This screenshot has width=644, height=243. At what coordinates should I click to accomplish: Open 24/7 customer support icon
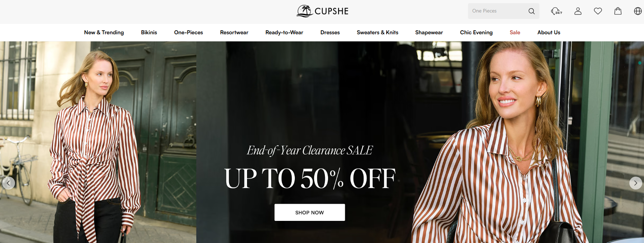coord(556,11)
